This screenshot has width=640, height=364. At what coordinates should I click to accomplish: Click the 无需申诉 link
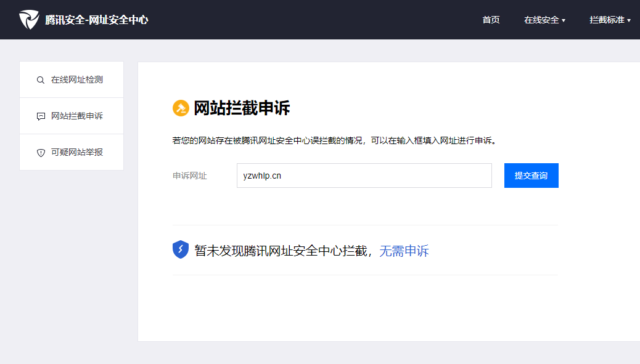click(x=404, y=251)
